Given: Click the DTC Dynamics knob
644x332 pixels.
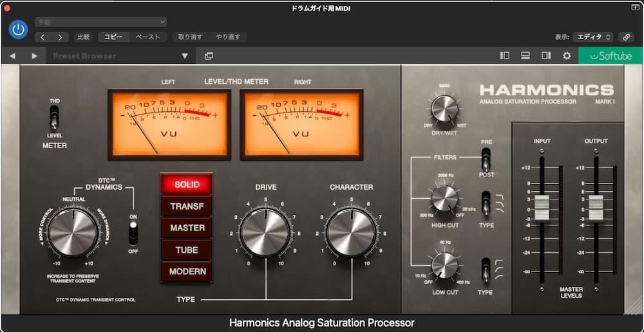Looking at the screenshot, I should [x=73, y=232].
